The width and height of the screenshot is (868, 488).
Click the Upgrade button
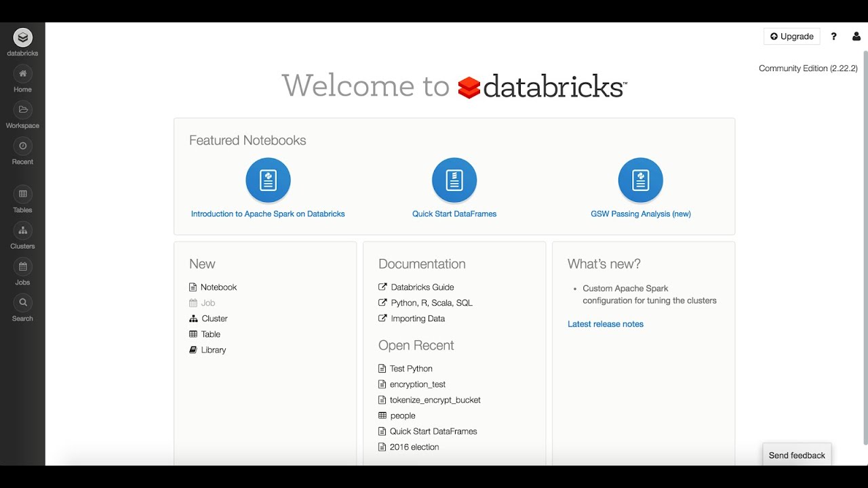pos(792,37)
